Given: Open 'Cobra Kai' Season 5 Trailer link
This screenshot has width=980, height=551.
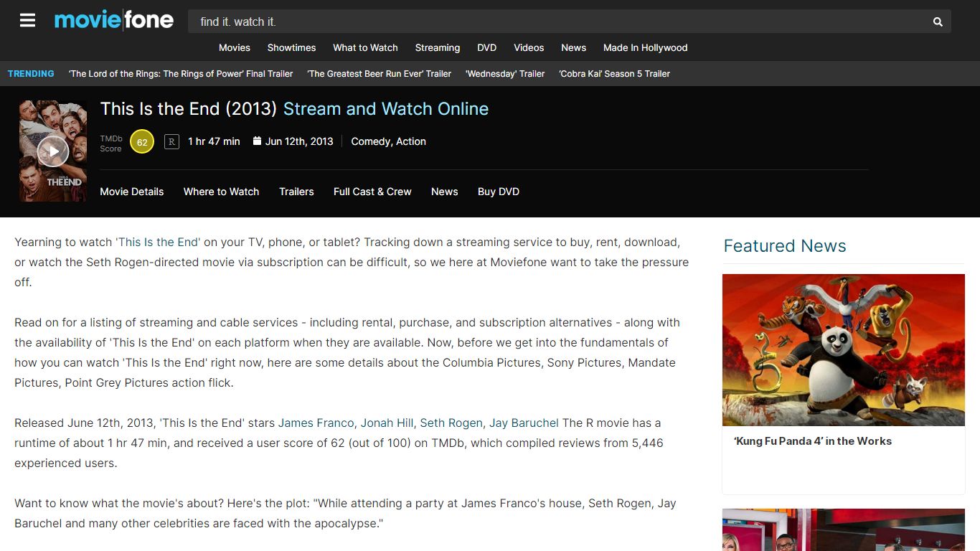Looking at the screenshot, I should point(615,73).
